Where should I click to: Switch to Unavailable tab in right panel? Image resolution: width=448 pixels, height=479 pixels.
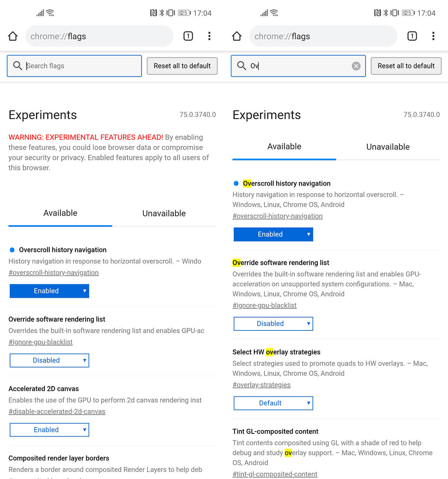point(388,147)
